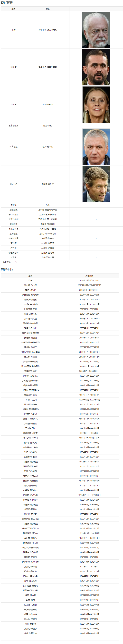The height and width of the screenshot is (644, 123).
Task: Open 鲁迪·加西亚 in the 历任主帅 list
Action: (x=30, y=290)
